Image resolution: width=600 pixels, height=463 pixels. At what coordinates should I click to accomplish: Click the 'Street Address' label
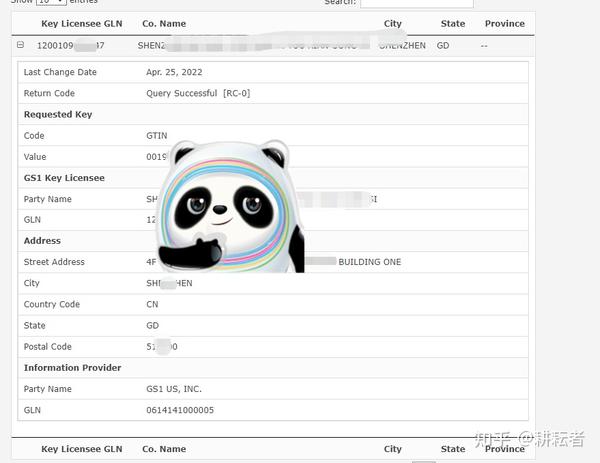coord(54,262)
